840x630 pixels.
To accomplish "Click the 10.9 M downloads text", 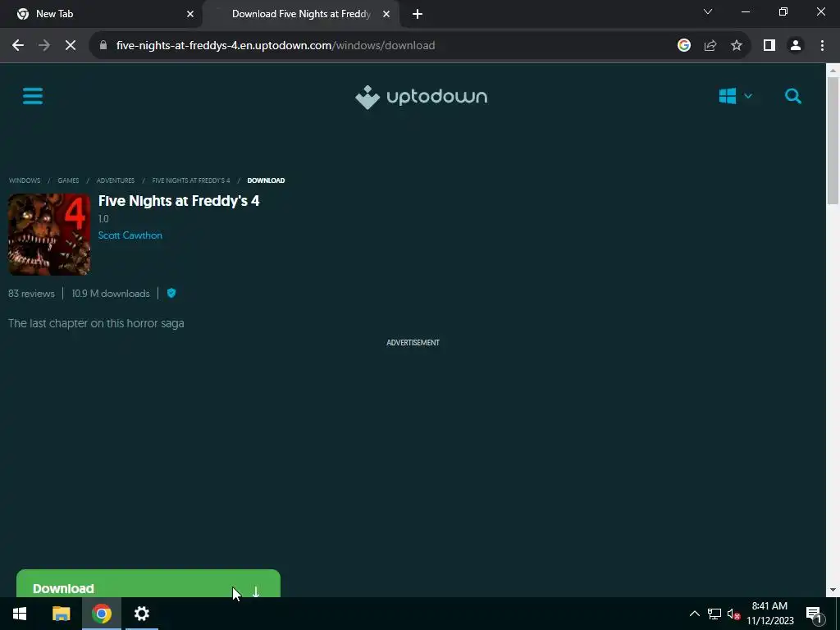I will coord(111,294).
